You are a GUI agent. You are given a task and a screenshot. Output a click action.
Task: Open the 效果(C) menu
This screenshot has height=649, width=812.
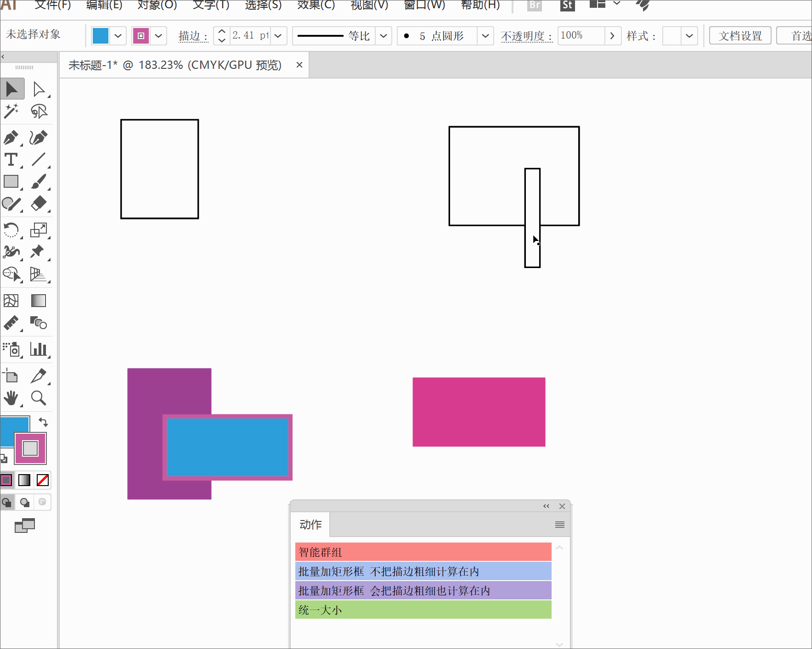coord(316,5)
